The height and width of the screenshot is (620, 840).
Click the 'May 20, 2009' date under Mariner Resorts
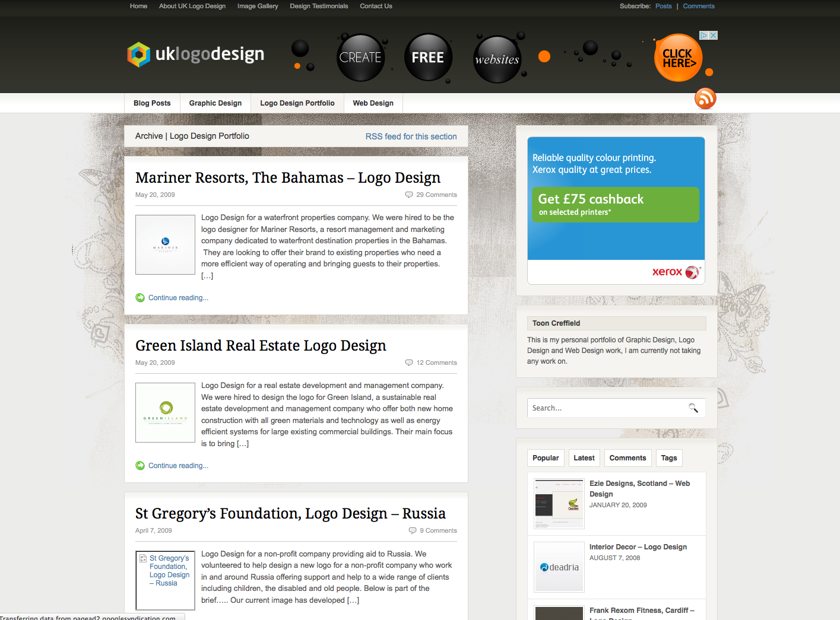pos(155,195)
